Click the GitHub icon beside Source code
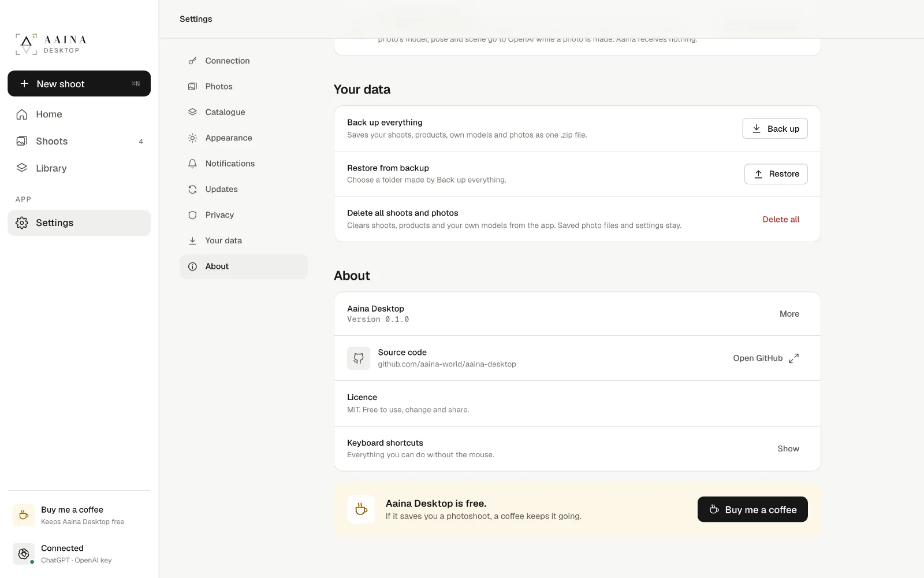 (x=359, y=358)
